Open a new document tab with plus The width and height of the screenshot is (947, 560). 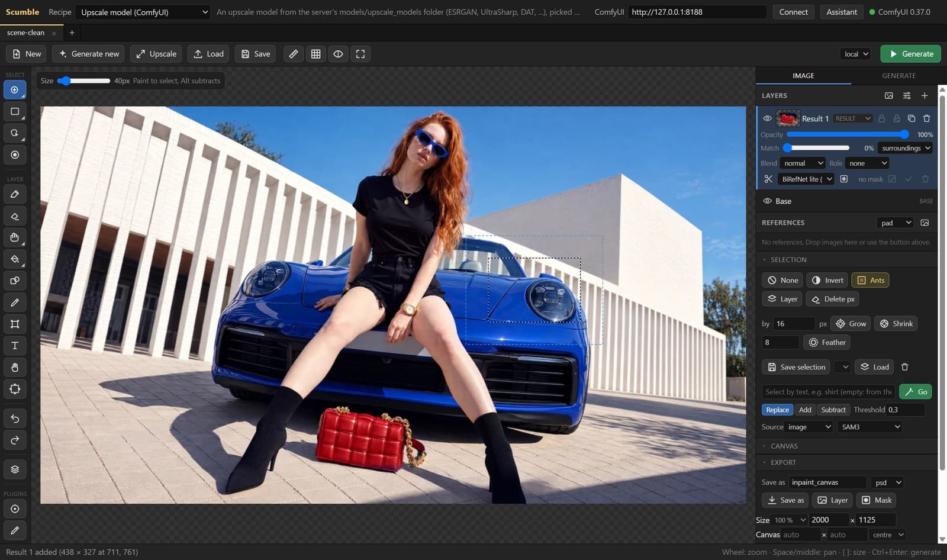click(72, 33)
